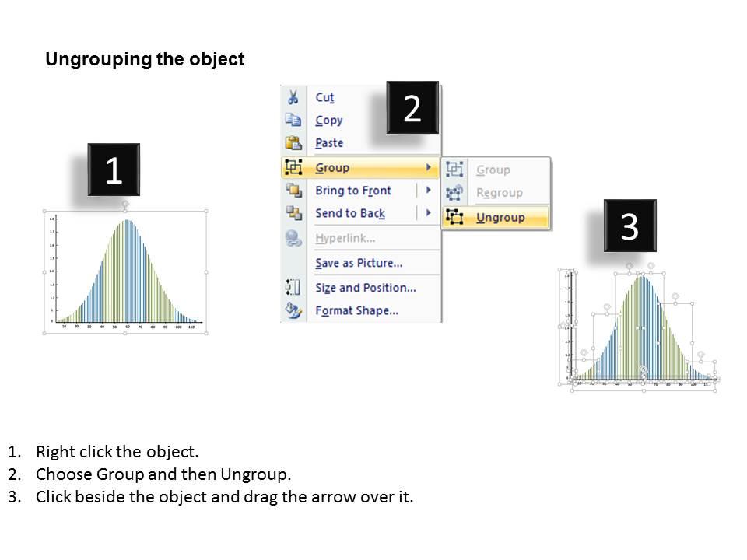Click the Copy icon in context menu
This screenshot has width=747, height=560.
pos(292,121)
